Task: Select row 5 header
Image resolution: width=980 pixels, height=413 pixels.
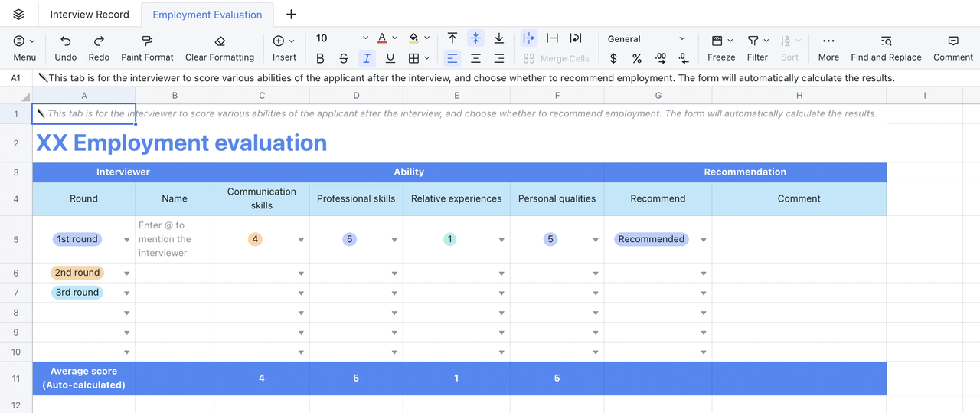Action: tap(16, 239)
